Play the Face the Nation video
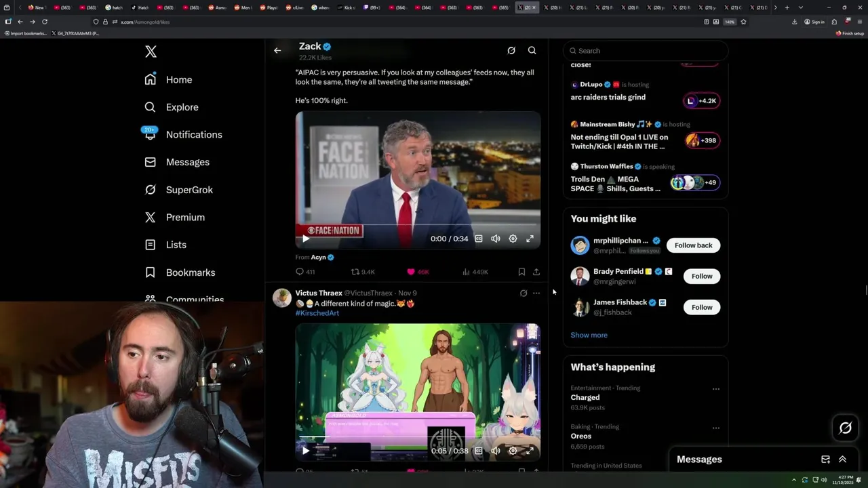Image resolution: width=868 pixels, height=488 pixels. point(306,239)
